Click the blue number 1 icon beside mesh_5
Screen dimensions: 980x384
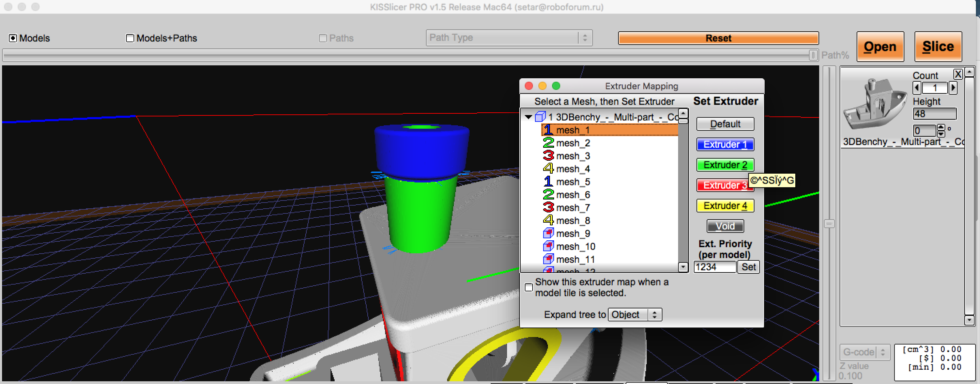548,182
